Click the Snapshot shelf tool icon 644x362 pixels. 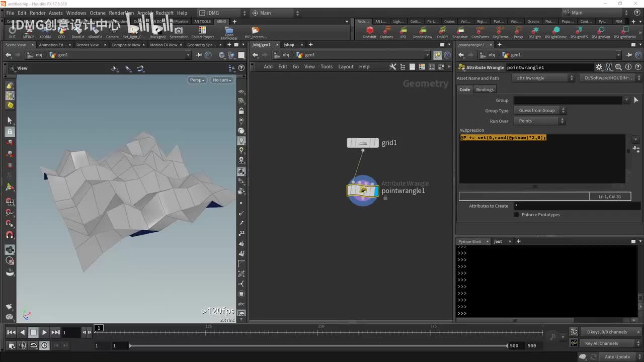[459, 31]
